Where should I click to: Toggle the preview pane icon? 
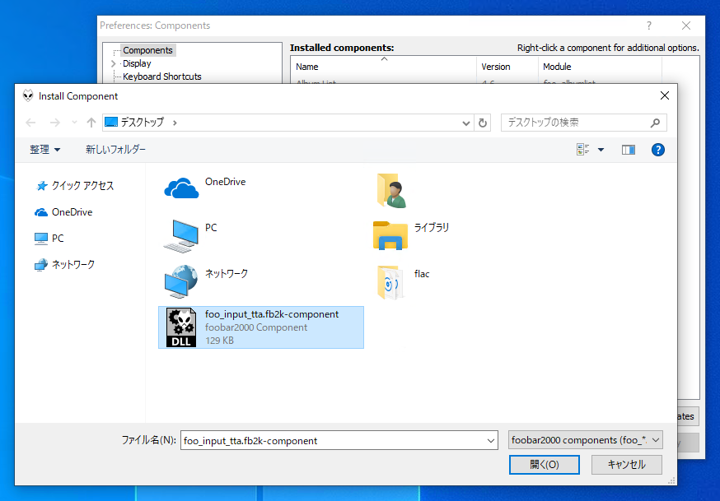pyautogui.click(x=628, y=150)
